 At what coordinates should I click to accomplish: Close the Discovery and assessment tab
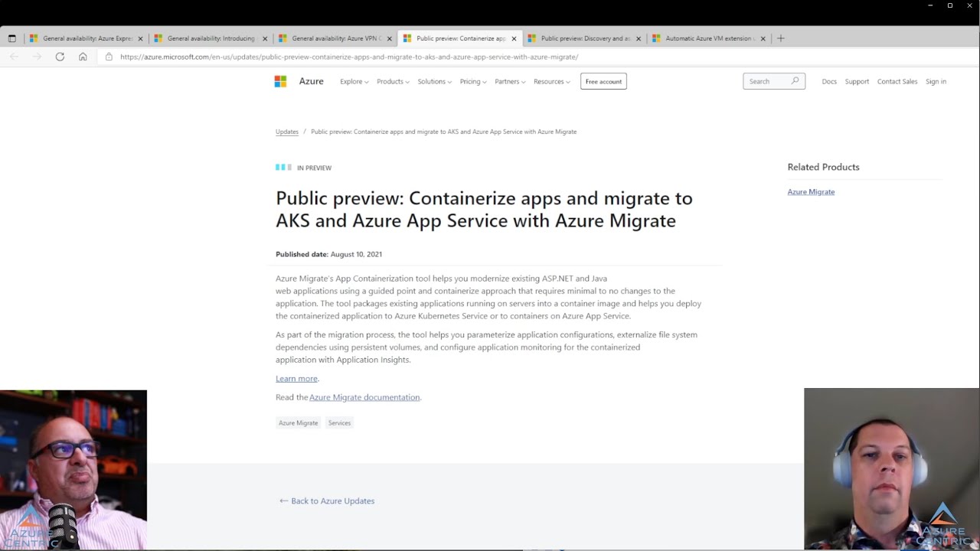[639, 38]
